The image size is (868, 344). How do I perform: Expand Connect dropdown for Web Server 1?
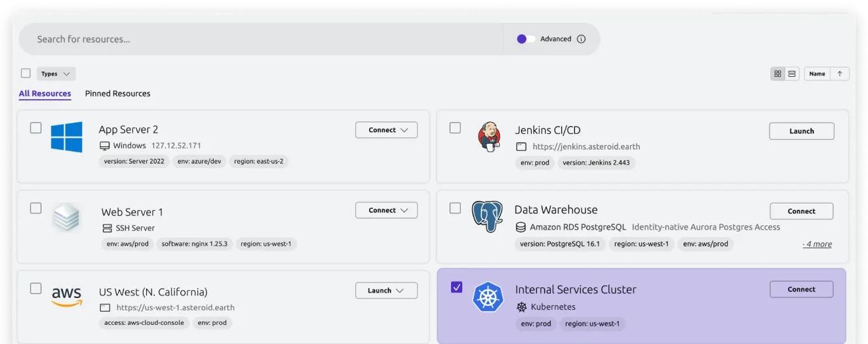click(x=386, y=211)
